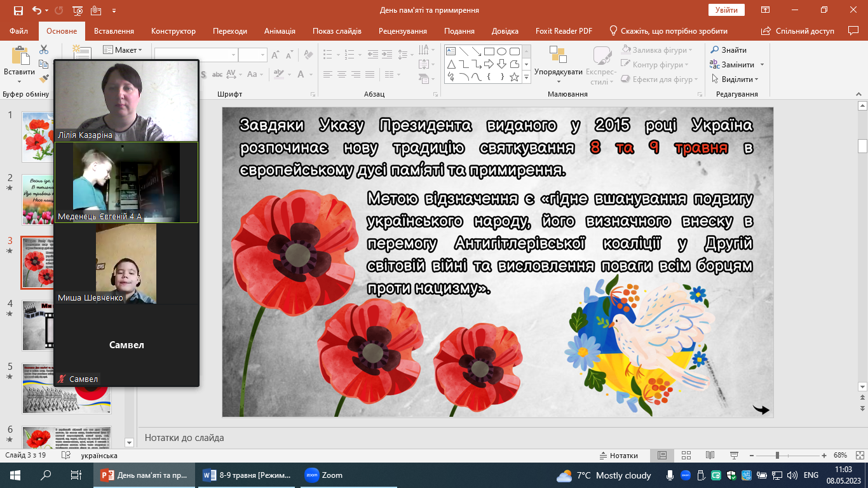Screen dimensions: 868x488
Task: Switch to Slide Sorter view
Action: (x=686, y=456)
